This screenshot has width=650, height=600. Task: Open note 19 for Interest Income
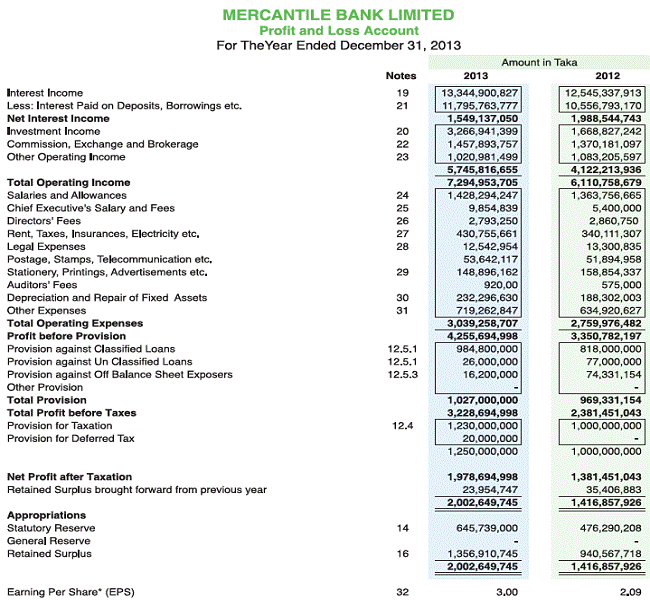(x=402, y=93)
